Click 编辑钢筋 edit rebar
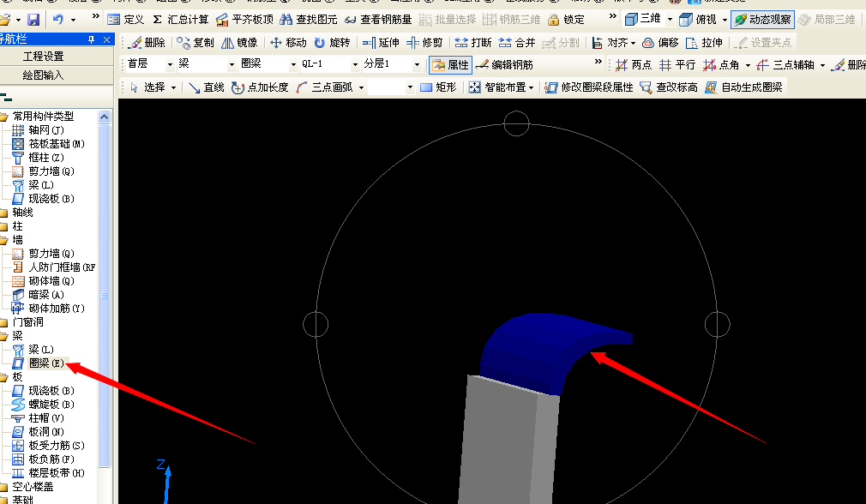The image size is (866, 504). (504, 64)
